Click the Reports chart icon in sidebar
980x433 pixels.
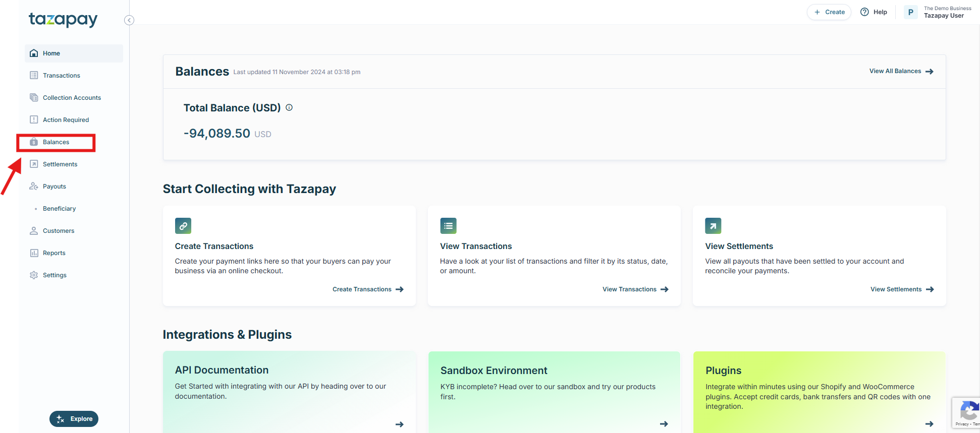pyautogui.click(x=34, y=253)
